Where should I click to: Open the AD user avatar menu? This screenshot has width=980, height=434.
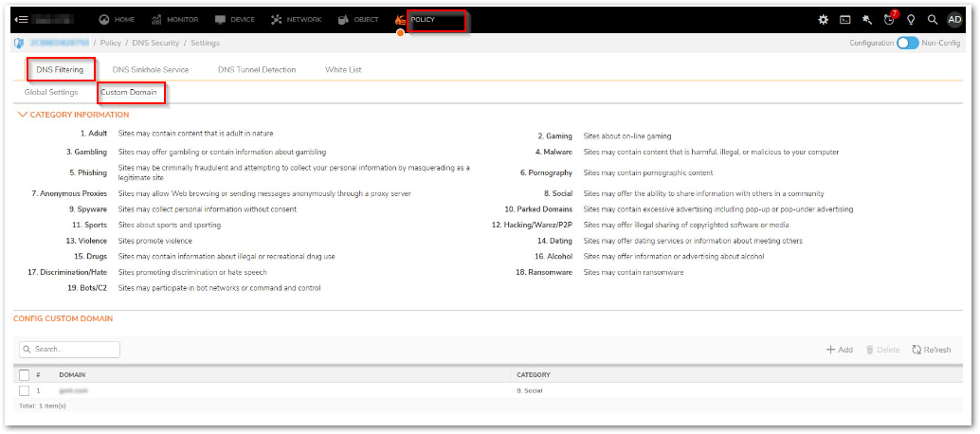(954, 19)
